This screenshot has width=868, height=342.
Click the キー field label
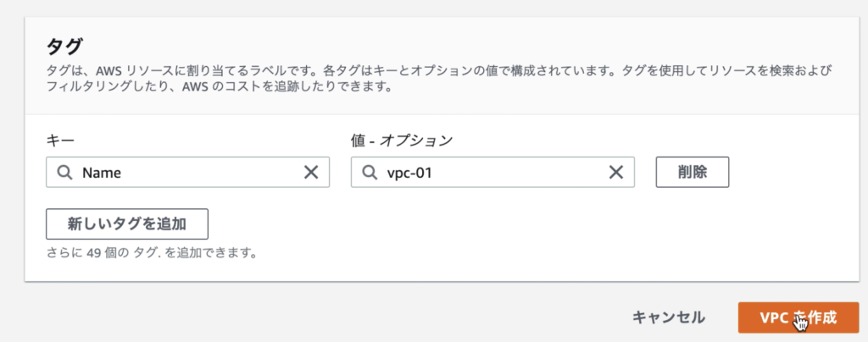click(x=60, y=141)
